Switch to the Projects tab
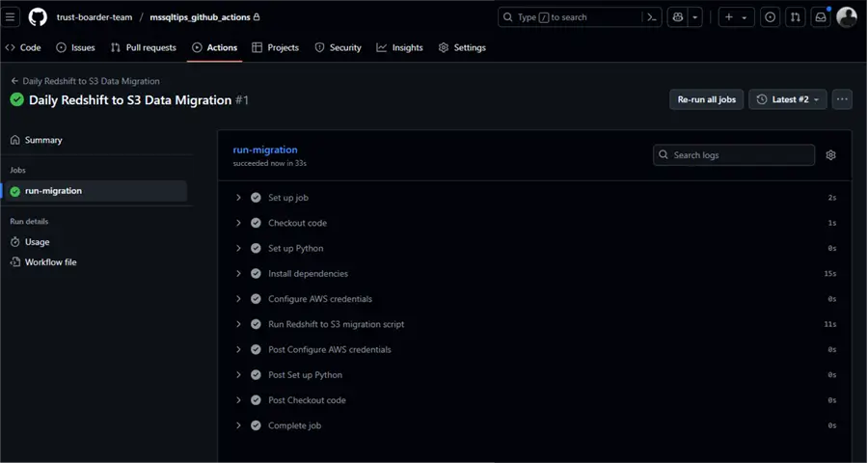 [275, 47]
